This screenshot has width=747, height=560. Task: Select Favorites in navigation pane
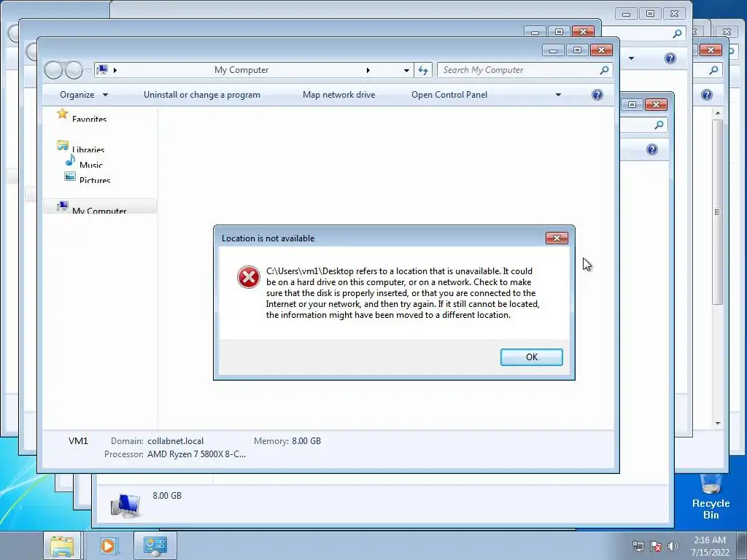coord(89,119)
